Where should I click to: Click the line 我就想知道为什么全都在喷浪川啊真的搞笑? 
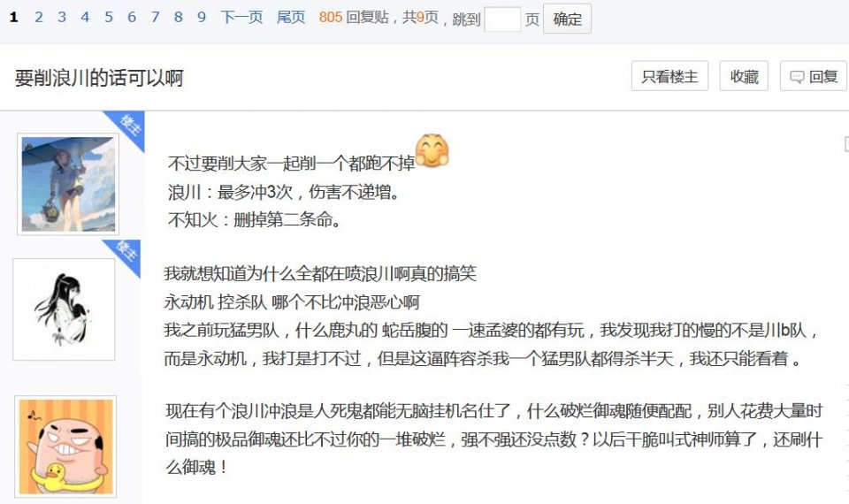(320, 273)
